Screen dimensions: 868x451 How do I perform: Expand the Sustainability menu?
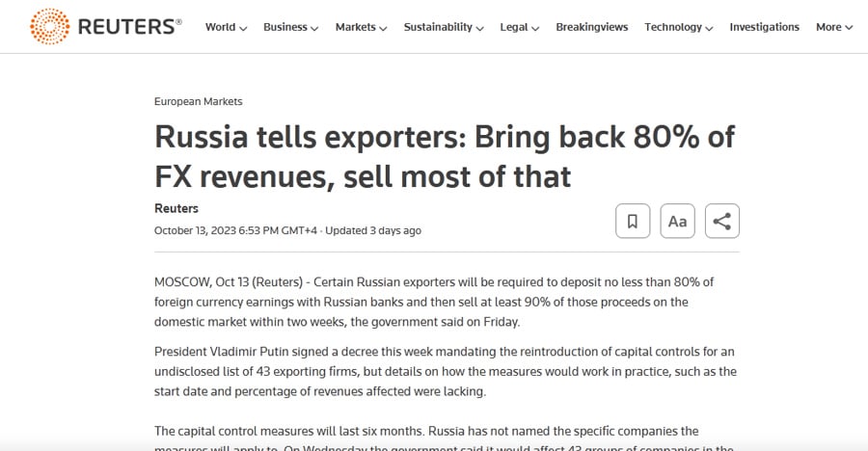pos(444,27)
